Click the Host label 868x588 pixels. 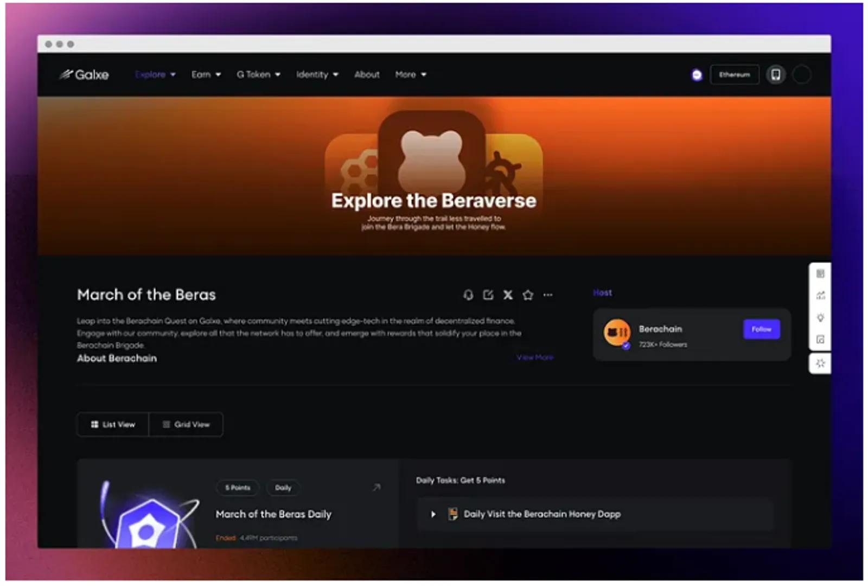602,292
